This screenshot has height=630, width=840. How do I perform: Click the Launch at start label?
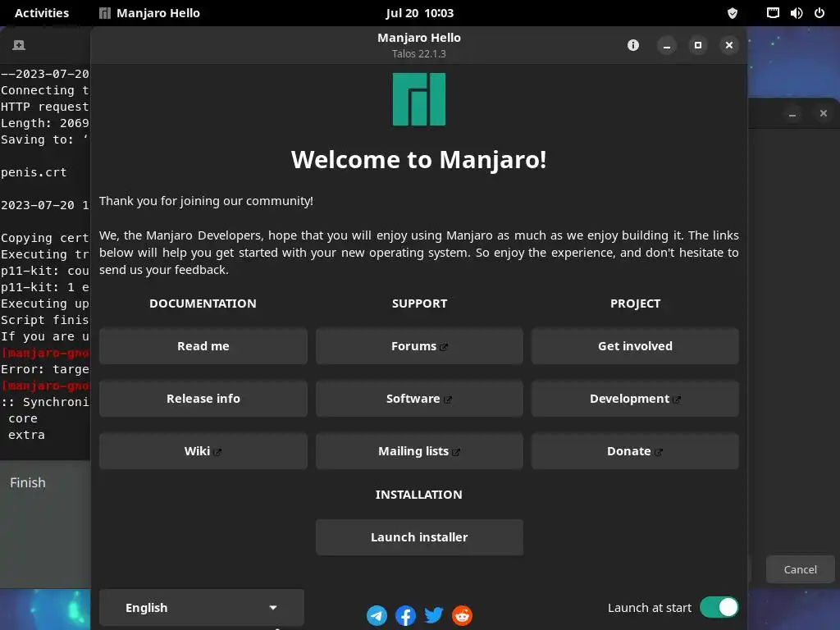[650, 608]
